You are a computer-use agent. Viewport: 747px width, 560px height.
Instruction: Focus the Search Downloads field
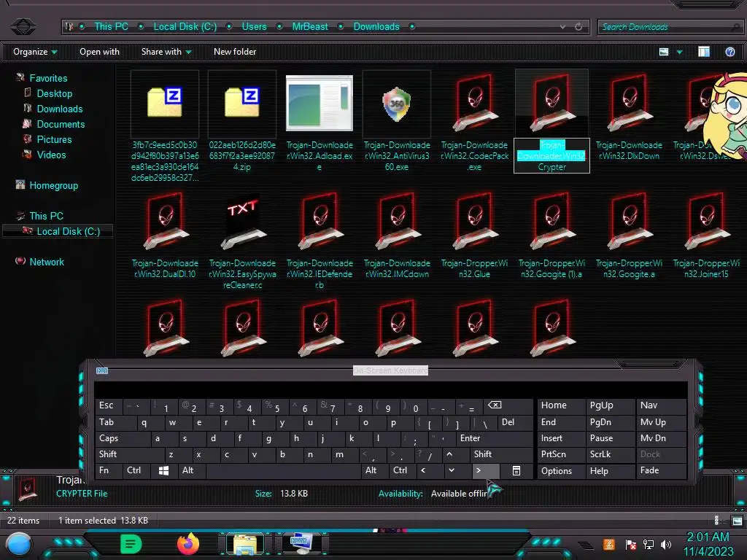coord(670,27)
